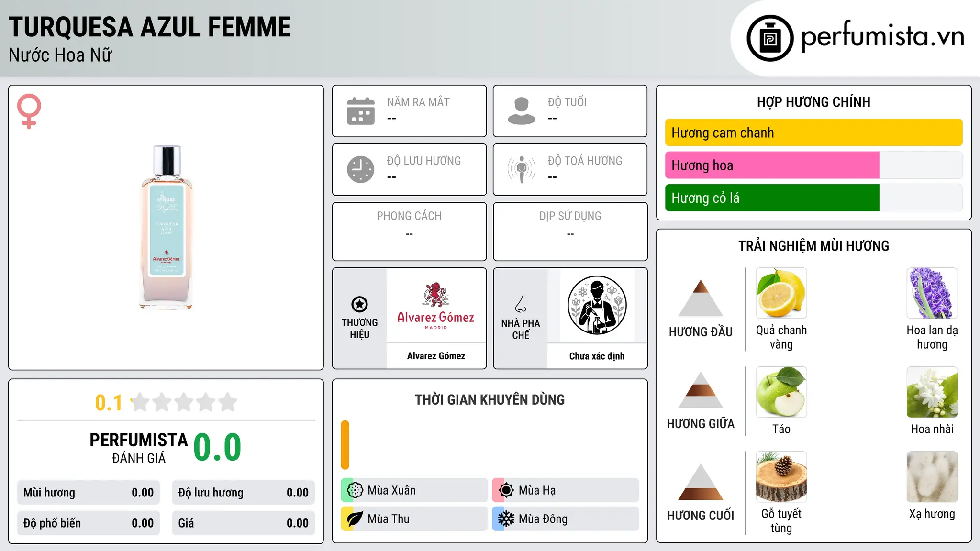Open the Chưa xác định perfumer link
This screenshot has width=980, height=551.
[x=597, y=356]
